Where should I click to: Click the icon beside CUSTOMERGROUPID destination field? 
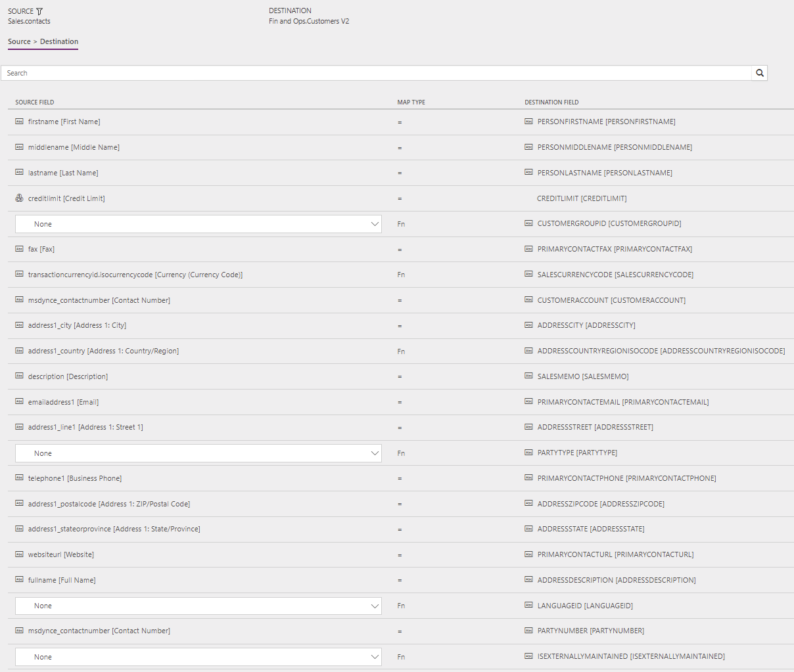(x=529, y=223)
